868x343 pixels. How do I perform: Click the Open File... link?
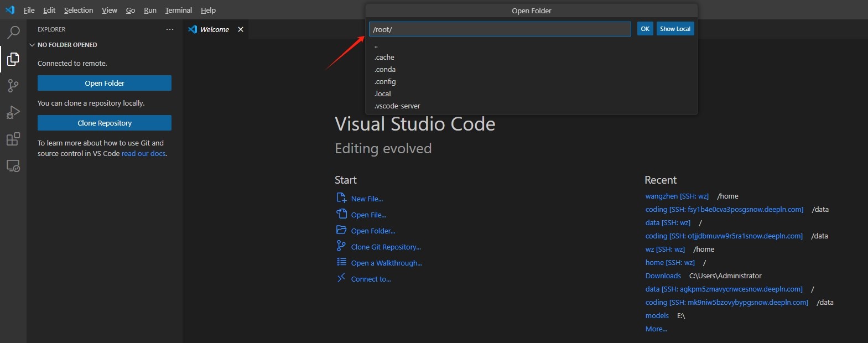pos(368,215)
